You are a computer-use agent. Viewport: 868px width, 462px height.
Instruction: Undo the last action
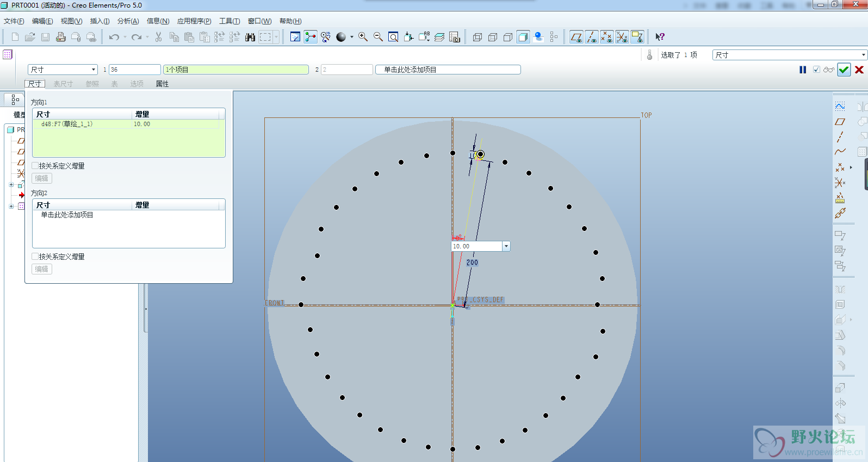tap(114, 37)
